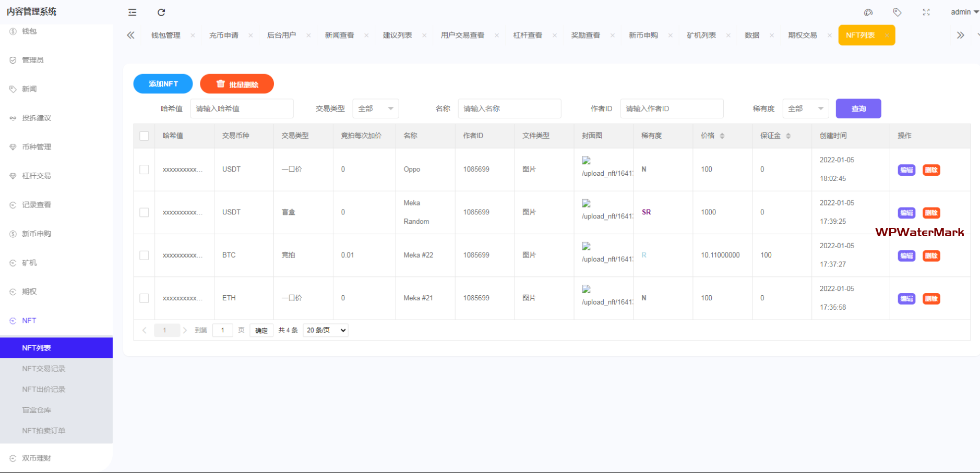Select the Oppo row checkbox

click(145, 169)
